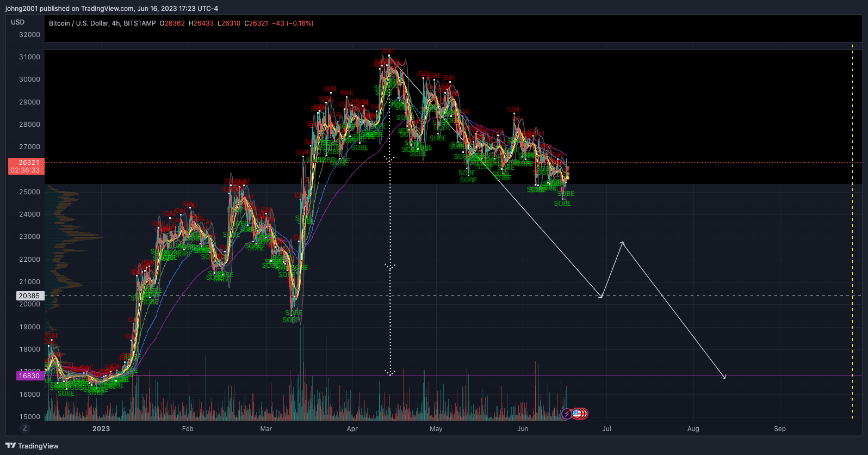
Task: Click the 28000 price axis label
Action: coord(30,125)
